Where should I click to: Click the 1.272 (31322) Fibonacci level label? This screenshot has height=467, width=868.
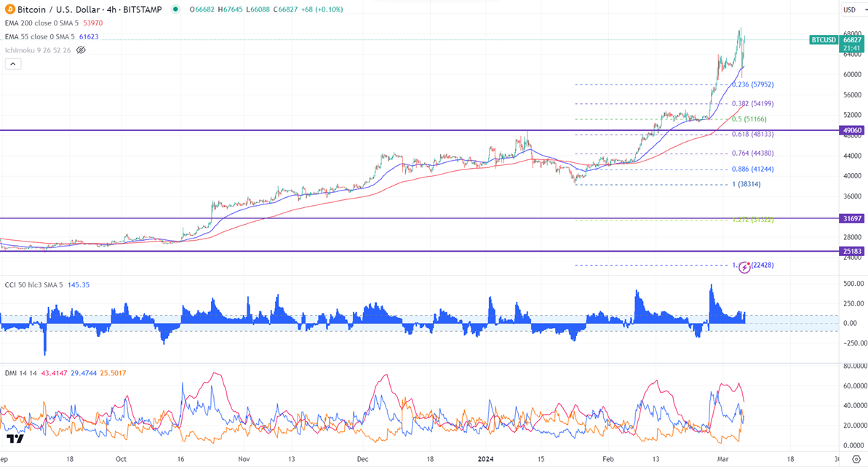click(753, 220)
